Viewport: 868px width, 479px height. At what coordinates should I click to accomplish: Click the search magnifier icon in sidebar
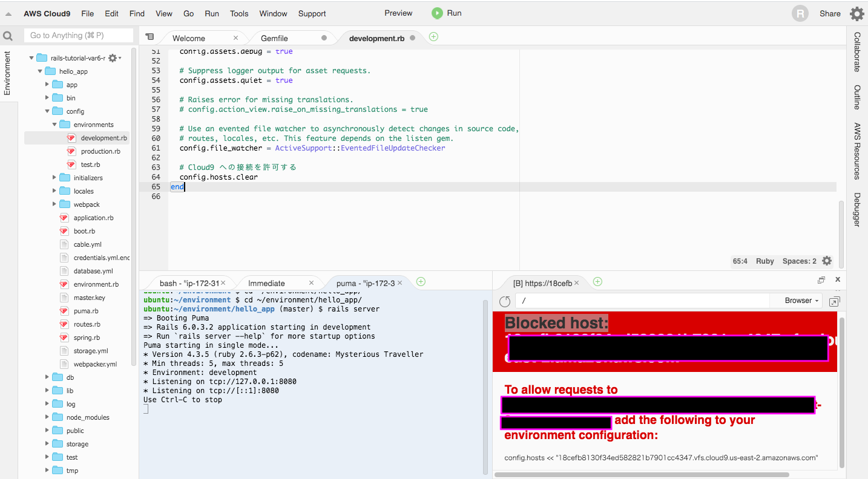8,36
